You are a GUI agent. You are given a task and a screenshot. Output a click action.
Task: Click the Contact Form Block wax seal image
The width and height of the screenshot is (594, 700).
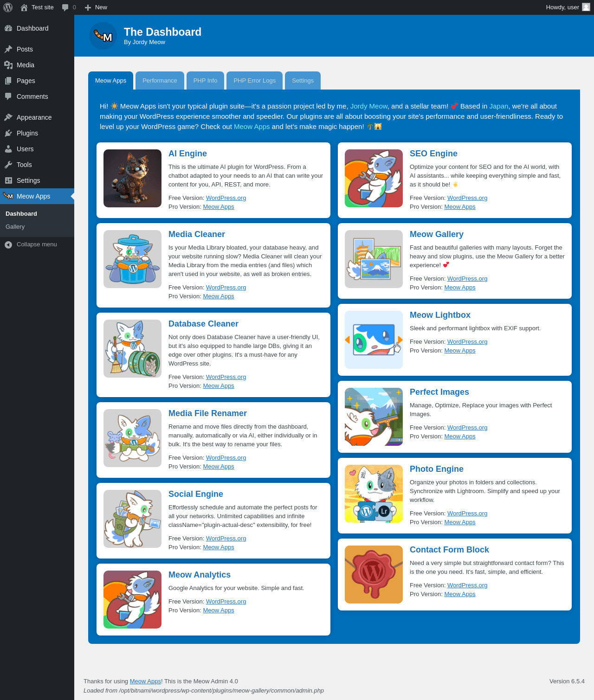coord(374,574)
